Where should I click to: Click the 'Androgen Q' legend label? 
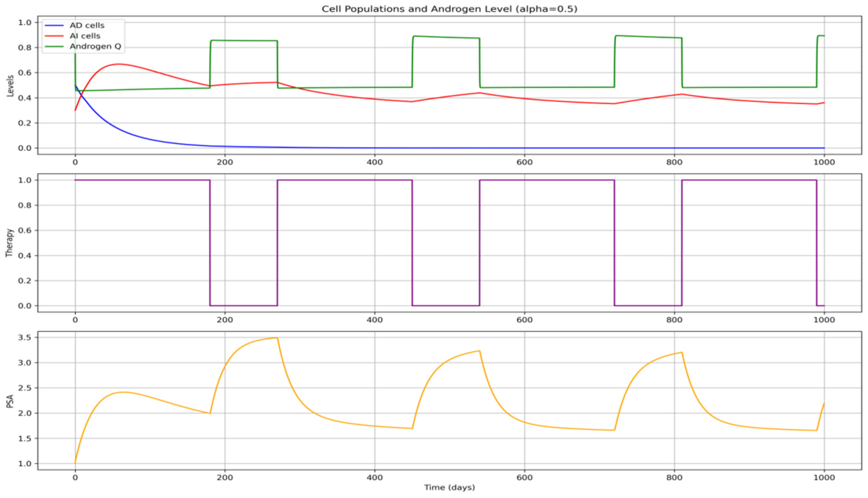pos(95,46)
